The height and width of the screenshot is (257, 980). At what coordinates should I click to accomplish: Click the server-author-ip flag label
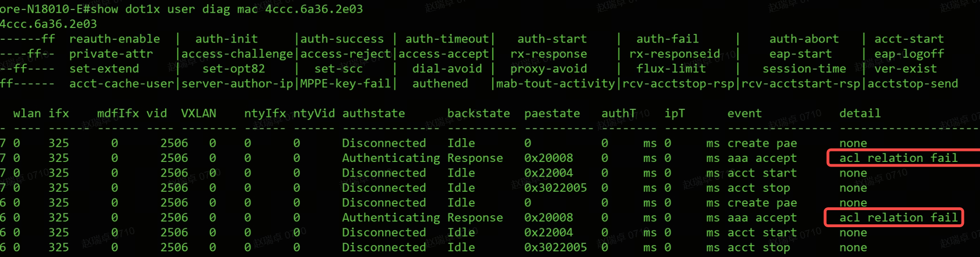237,84
